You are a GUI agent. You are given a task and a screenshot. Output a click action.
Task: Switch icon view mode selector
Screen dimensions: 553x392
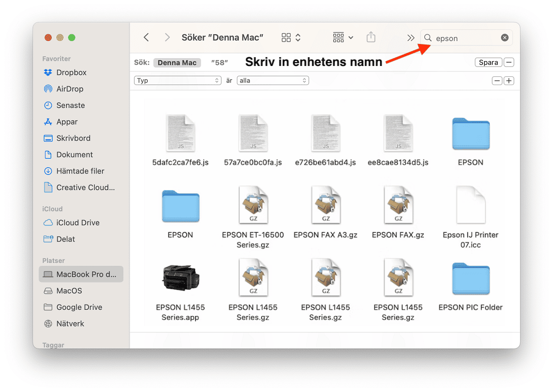click(x=291, y=38)
